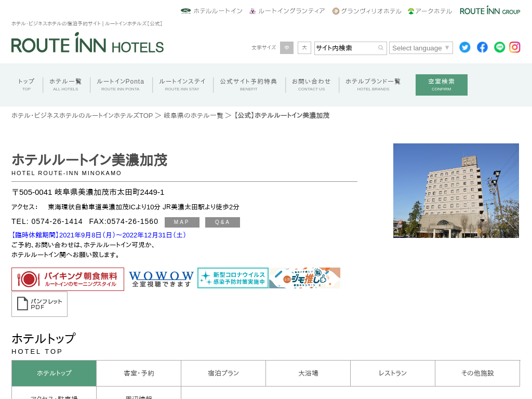The height and width of the screenshot is (399, 532).
Task: Click the search magnifier icon
Action: tap(381, 48)
